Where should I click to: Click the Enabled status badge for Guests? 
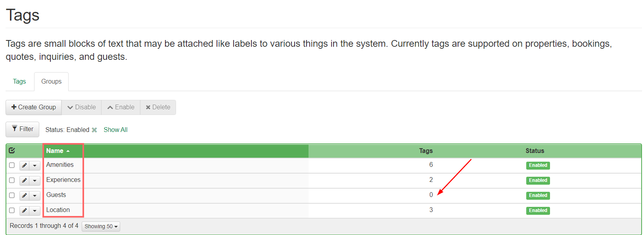point(538,195)
